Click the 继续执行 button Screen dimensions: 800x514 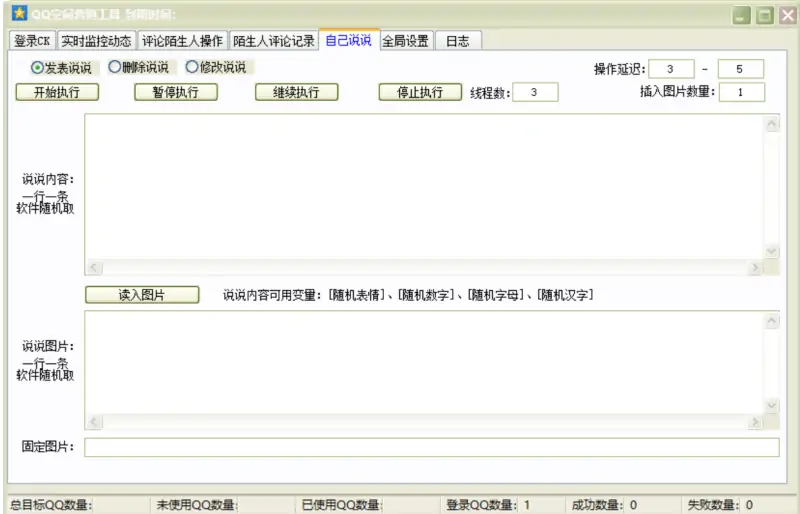(296, 92)
